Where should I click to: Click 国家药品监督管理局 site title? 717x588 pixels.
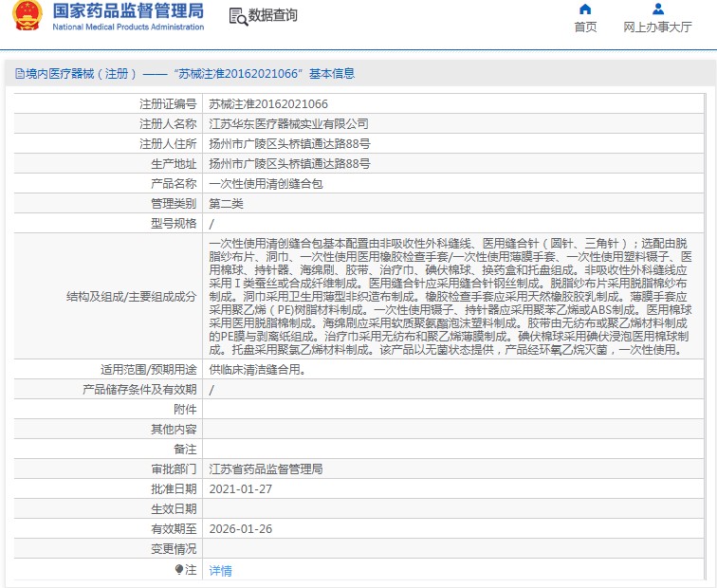128,11
